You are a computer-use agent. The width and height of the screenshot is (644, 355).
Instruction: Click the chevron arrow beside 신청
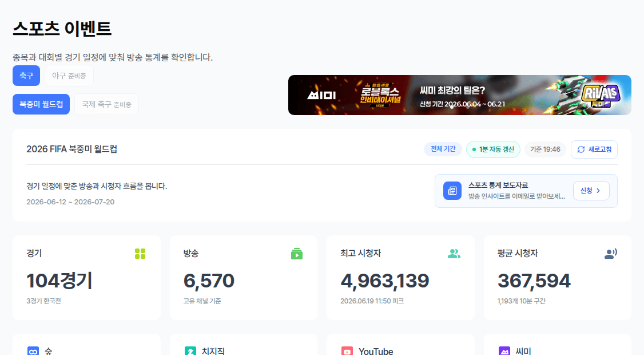(x=598, y=191)
